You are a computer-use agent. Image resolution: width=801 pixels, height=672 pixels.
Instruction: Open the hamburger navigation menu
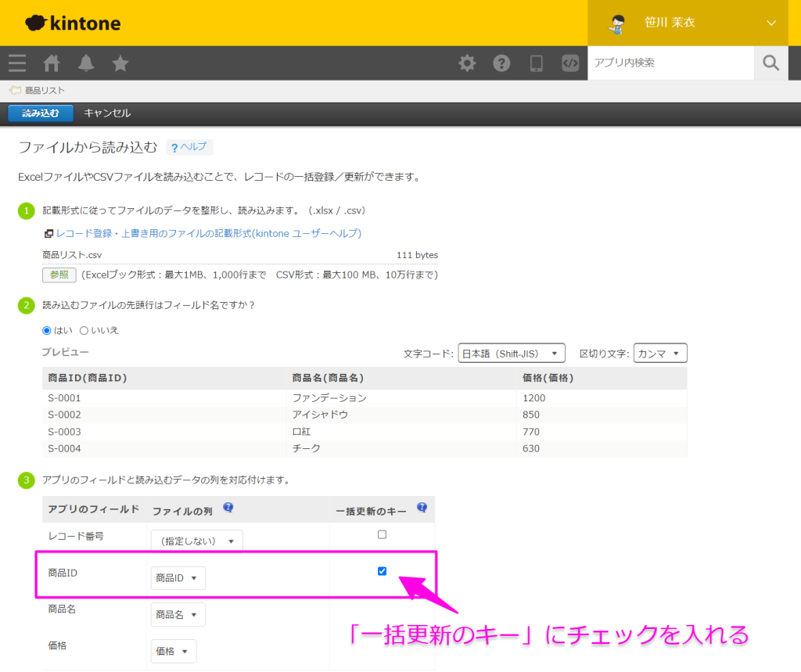[17, 63]
